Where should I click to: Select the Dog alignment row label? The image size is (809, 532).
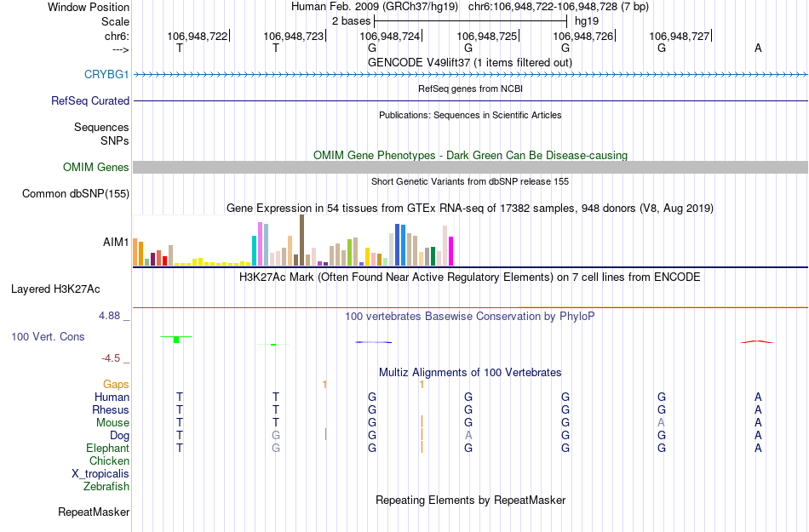119,436
